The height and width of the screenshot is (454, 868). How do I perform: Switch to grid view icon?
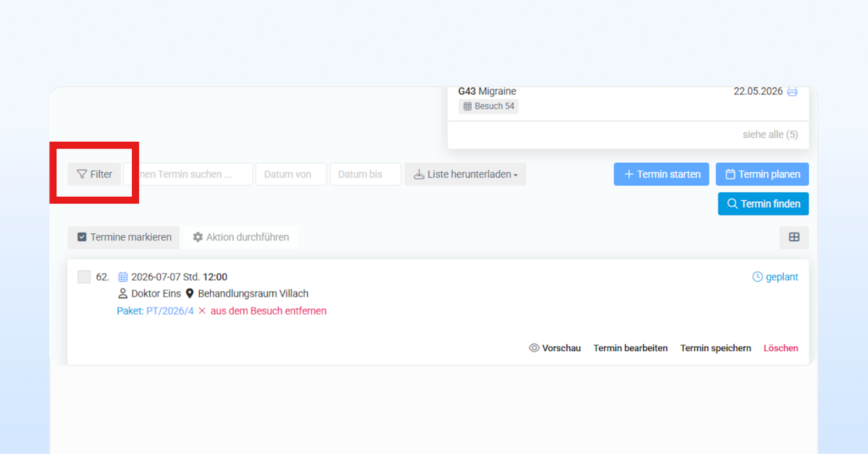tap(794, 237)
